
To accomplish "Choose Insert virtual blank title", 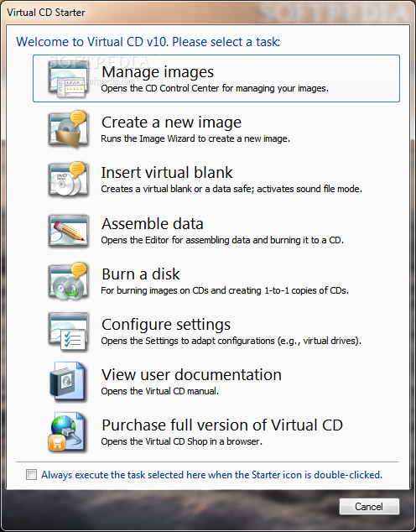I will pos(167,172).
